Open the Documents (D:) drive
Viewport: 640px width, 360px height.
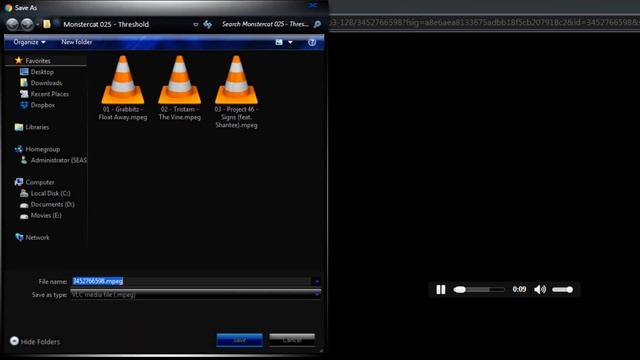coord(52,204)
